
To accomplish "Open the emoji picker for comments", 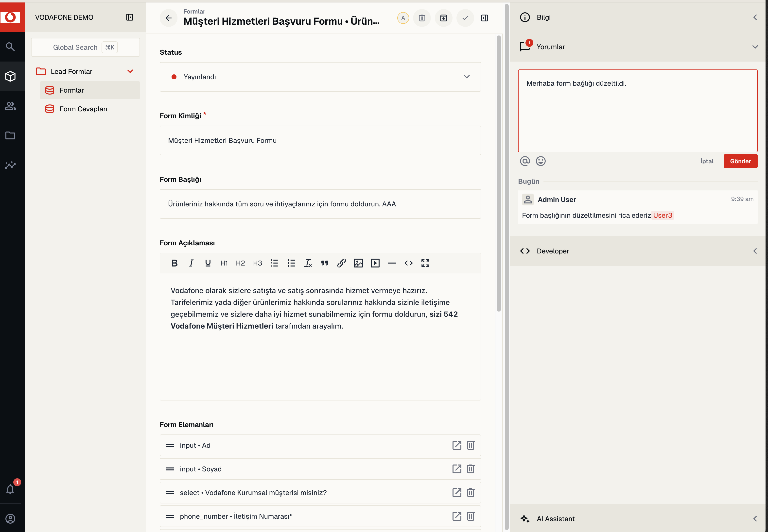I will [541, 161].
